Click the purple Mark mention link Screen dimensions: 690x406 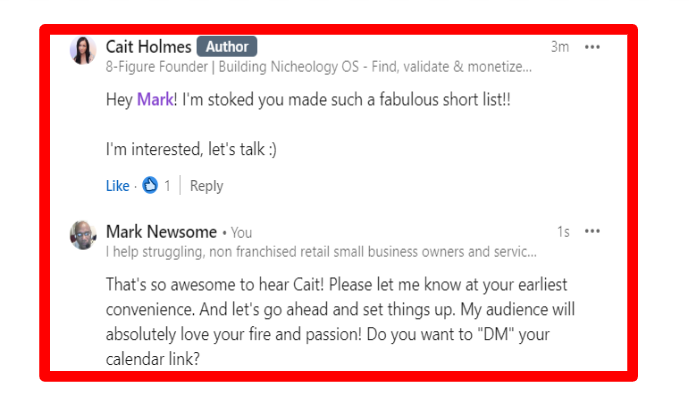154,101
